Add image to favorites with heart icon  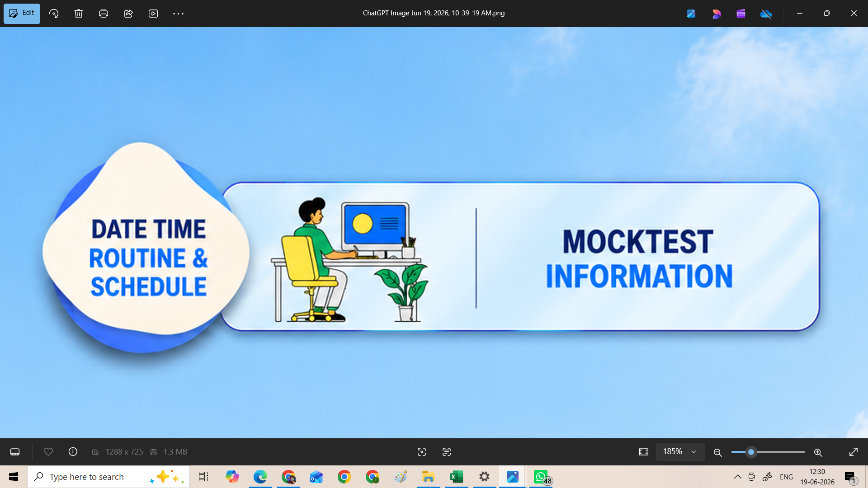point(48,452)
